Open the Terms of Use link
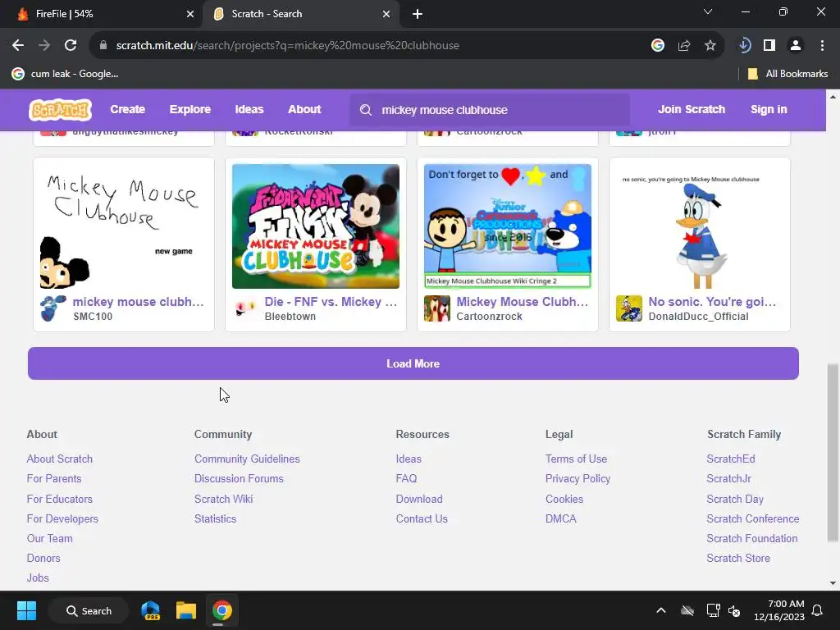The image size is (840, 630). (576, 459)
